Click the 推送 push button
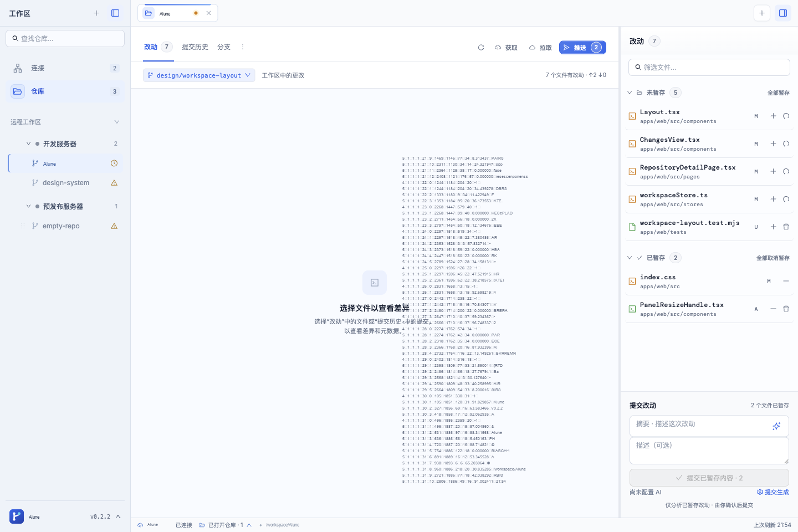Screen dimensions: 798x532 (582, 48)
